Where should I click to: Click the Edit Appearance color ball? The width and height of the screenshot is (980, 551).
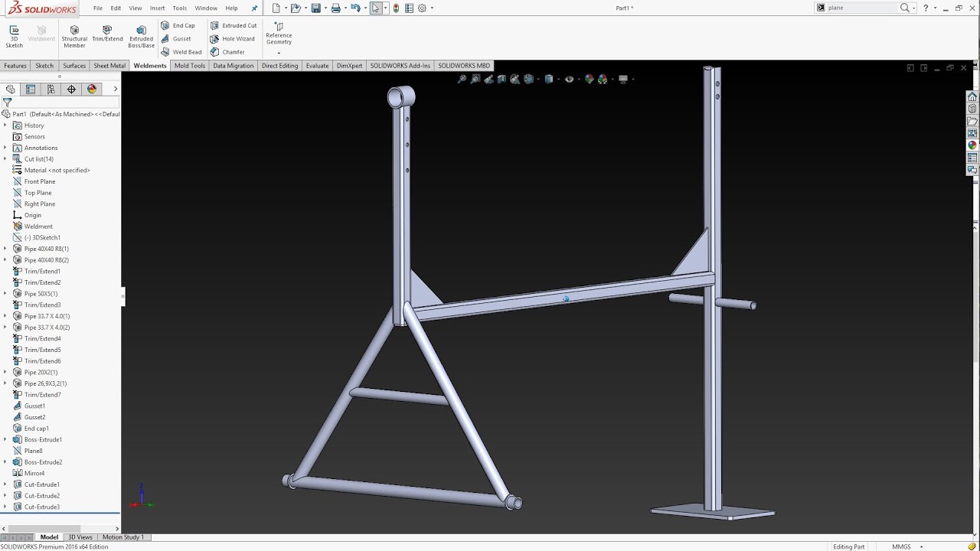pos(589,79)
